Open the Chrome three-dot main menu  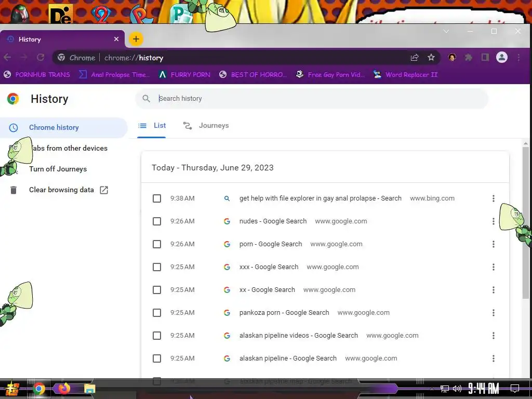[x=519, y=57]
